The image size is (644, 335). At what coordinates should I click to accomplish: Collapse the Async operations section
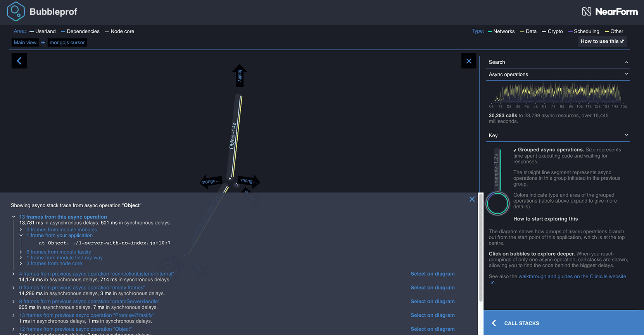[x=558, y=74]
